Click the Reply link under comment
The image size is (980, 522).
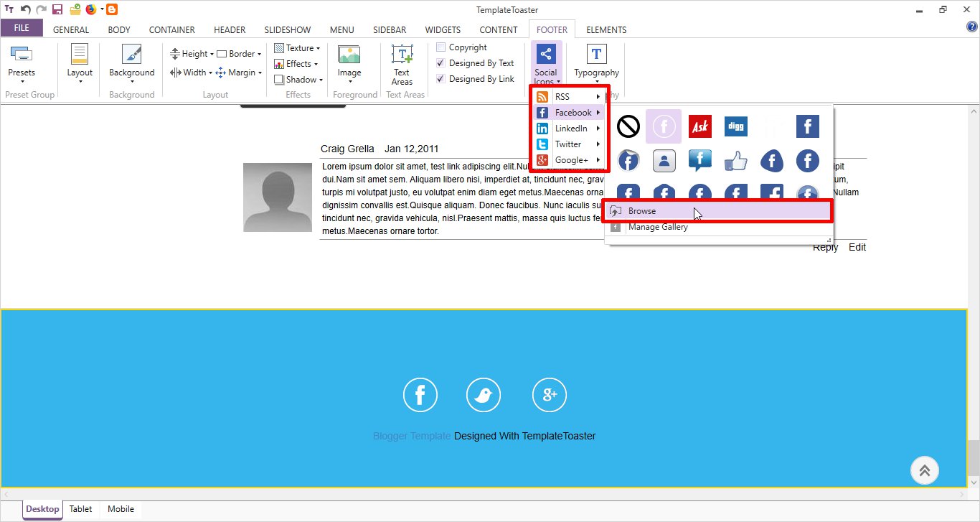[825, 247]
